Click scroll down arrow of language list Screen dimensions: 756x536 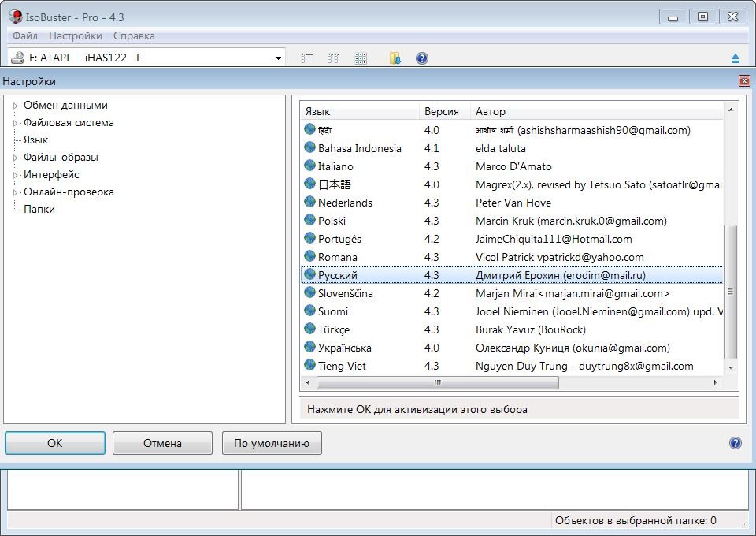(731, 367)
